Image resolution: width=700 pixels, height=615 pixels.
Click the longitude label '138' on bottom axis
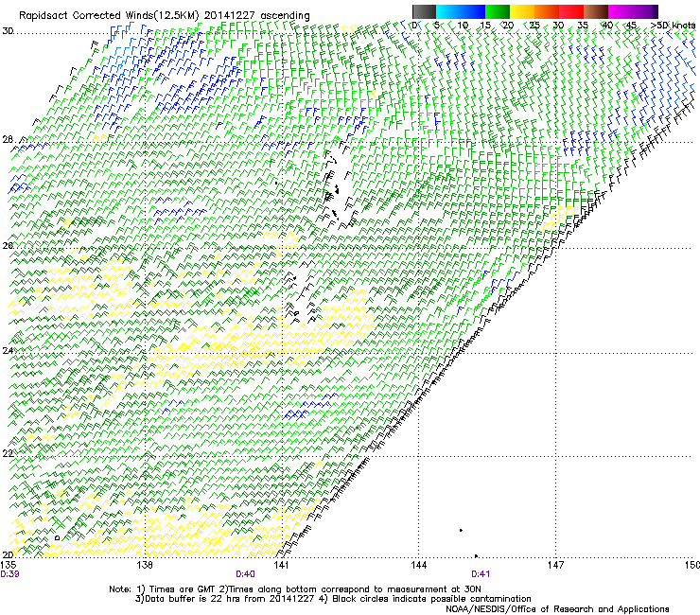click(x=145, y=566)
